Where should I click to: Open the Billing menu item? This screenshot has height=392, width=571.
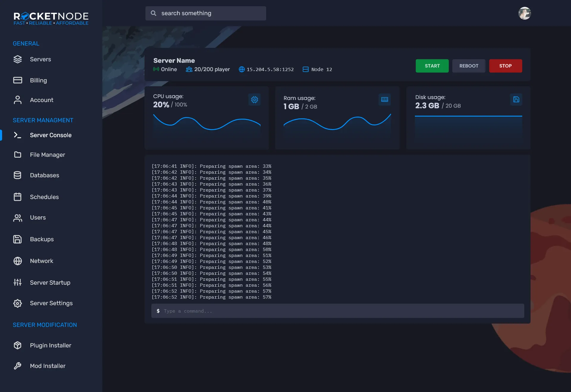[38, 80]
